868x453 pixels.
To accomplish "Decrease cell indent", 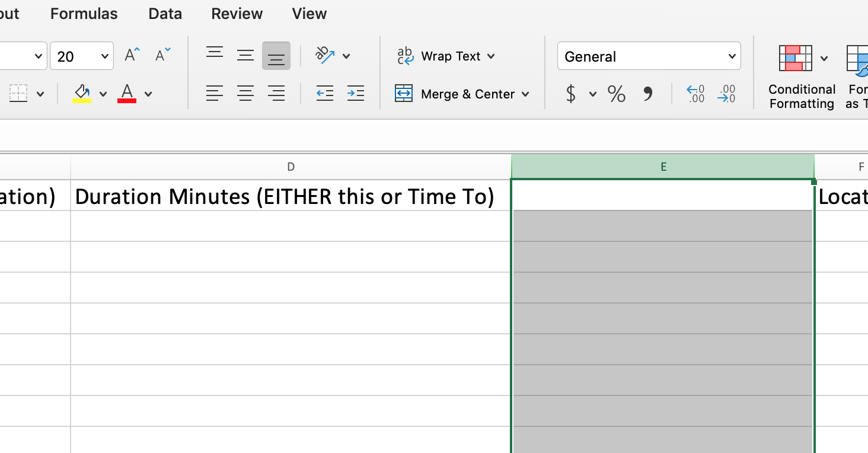I will tap(325, 93).
